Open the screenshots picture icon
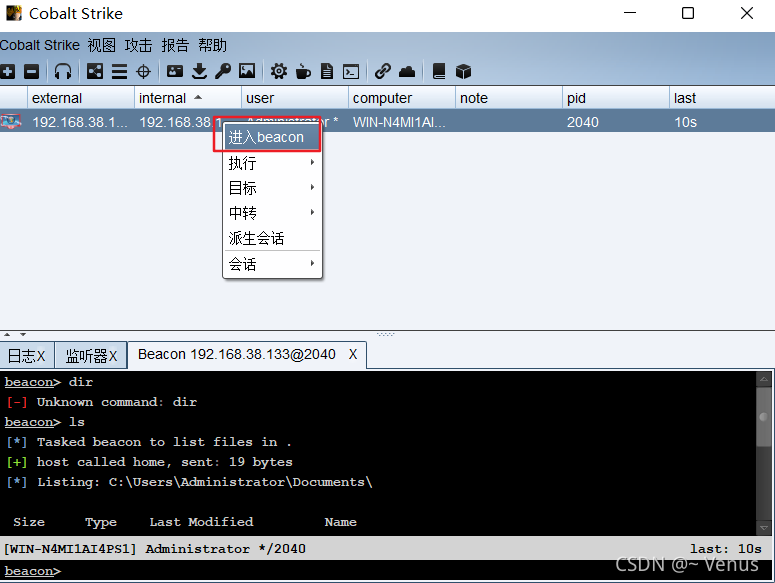The height and width of the screenshot is (583, 775). pyautogui.click(x=247, y=72)
